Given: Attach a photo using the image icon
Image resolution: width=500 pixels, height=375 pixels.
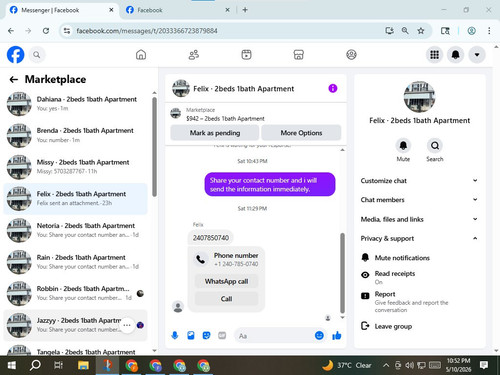Looking at the screenshot, I should pyautogui.click(x=191, y=335).
